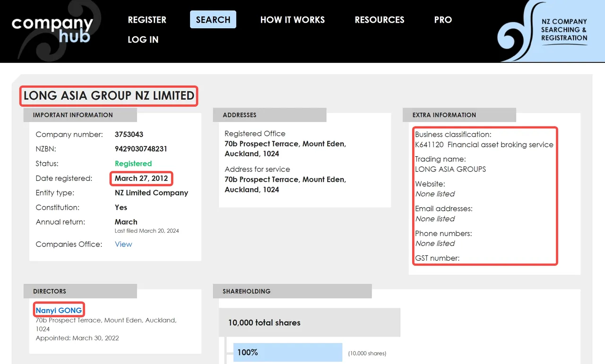Click the LONG ASIA GROUP NZ LIMITED heading
The width and height of the screenshot is (605, 364).
pyautogui.click(x=109, y=95)
